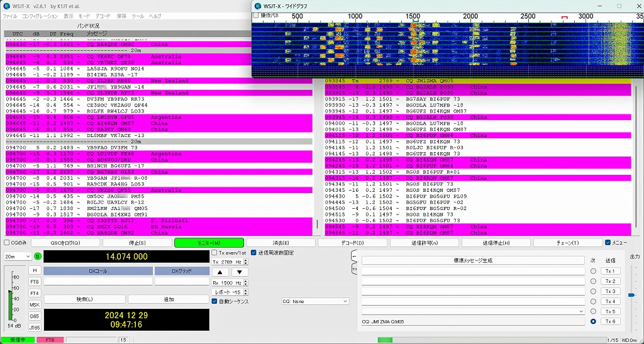
Task: Switch to Q65 mode button
Action: (x=35, y=316)
